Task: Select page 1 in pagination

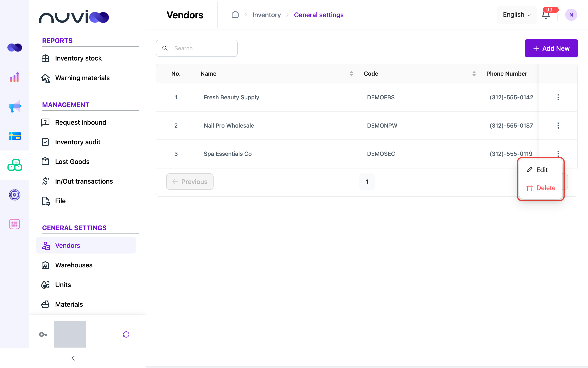Action: click(367, 182)
